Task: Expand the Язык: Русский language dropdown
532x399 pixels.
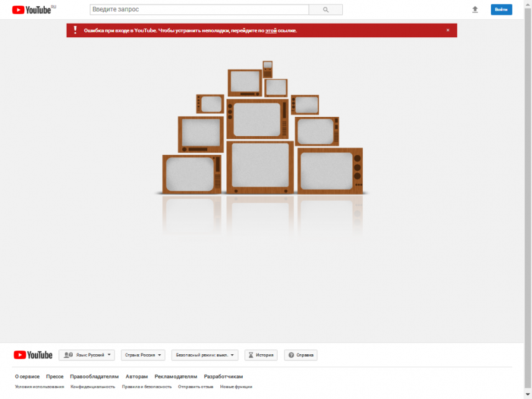Action: click(x=86, y=355)
